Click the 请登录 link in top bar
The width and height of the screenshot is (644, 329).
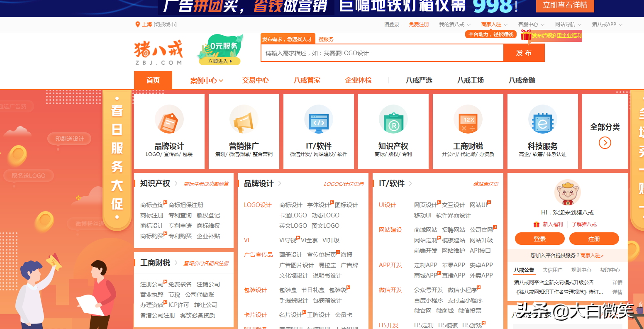391,24
